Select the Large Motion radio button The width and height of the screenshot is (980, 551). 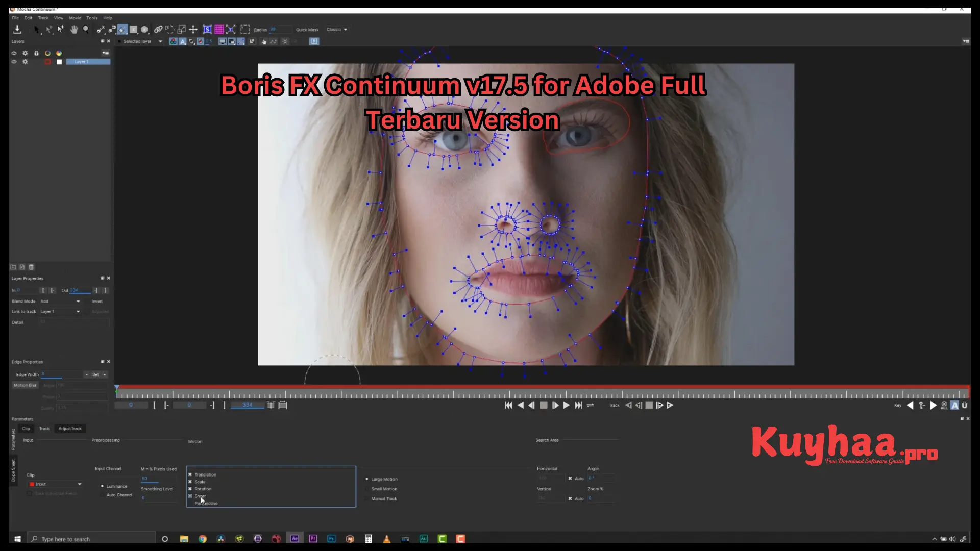click(367, 479)
